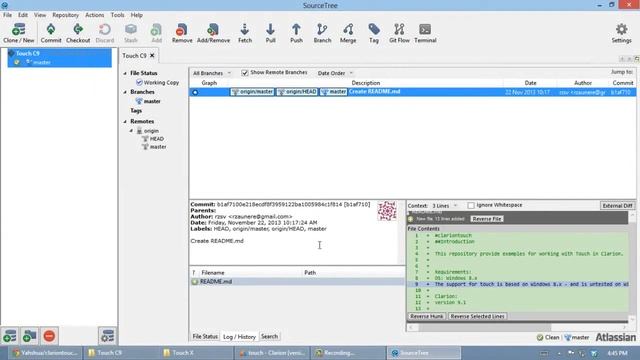
Task: Click the Pull toolbar icon
Action: tap(270, 33)
